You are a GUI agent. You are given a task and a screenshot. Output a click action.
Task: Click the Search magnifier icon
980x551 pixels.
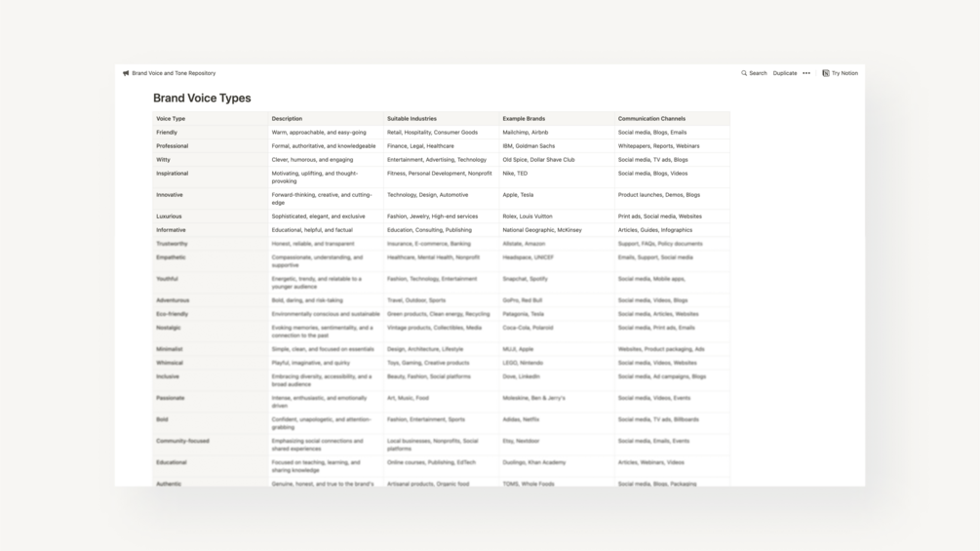click(744, 73)
